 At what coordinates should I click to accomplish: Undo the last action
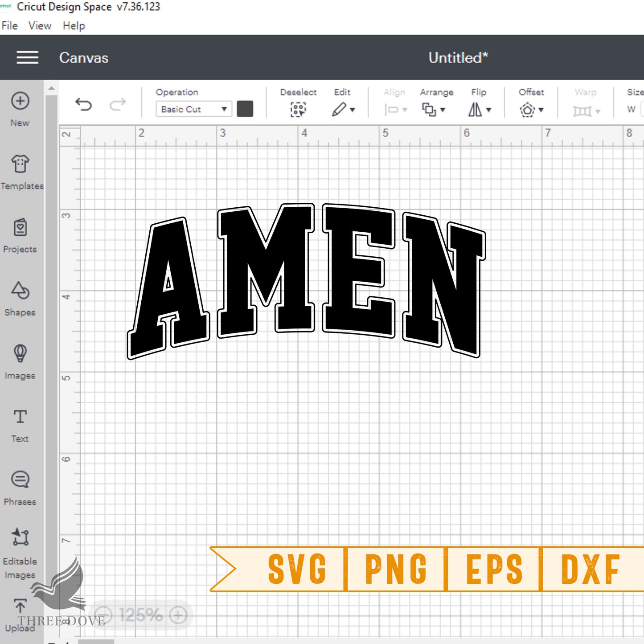click(x=83, y=105)
